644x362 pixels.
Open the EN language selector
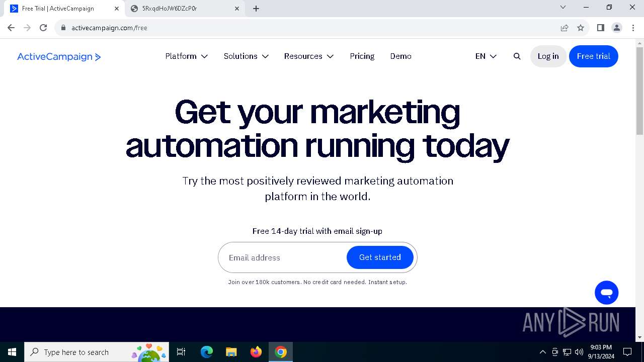click(x=486, y=56)
